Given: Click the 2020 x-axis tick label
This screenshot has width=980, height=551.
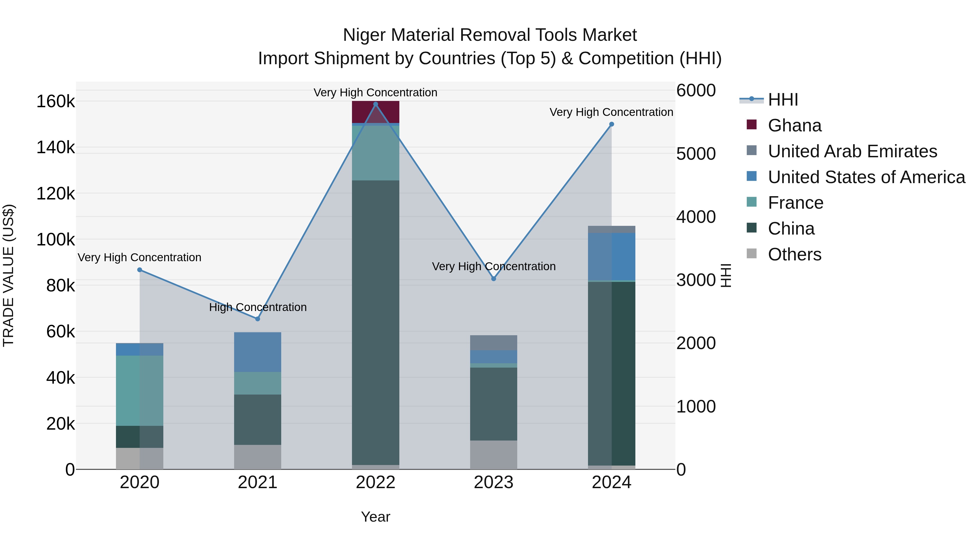Looking at the screenshot, I should point(140,482).
